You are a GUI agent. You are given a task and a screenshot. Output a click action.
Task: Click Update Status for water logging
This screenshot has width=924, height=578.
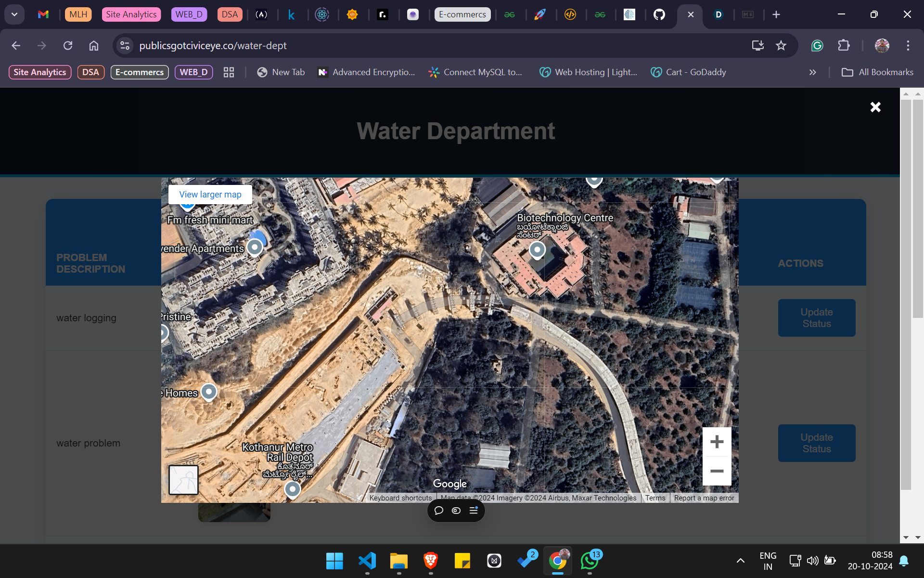click(816, 318)
